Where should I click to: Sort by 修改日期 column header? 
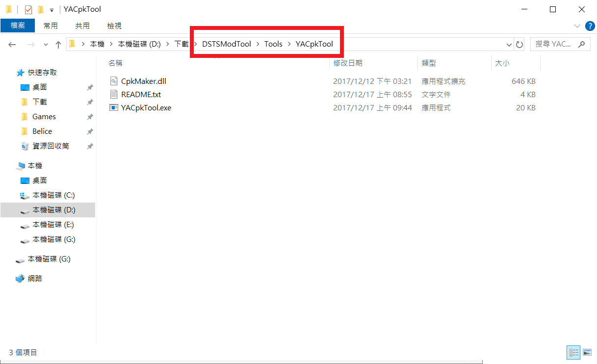point(348,63)
